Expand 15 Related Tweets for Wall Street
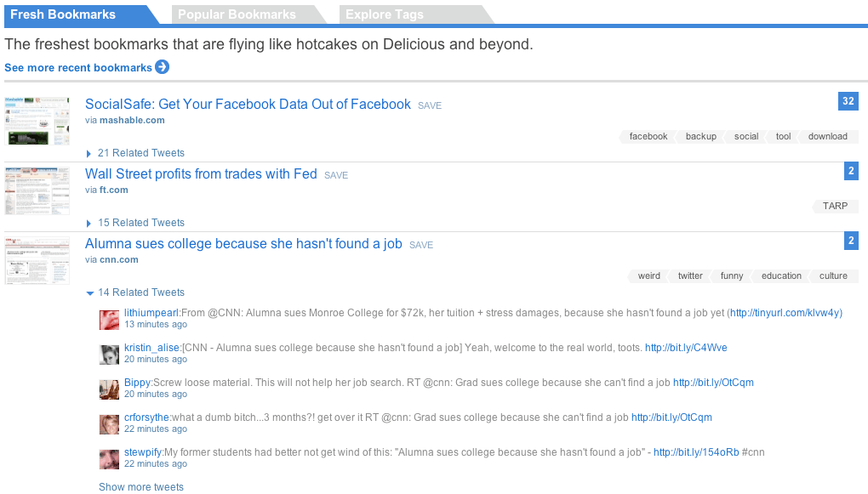868x494 pixels. pyautogui.click(x=135, y=223)
